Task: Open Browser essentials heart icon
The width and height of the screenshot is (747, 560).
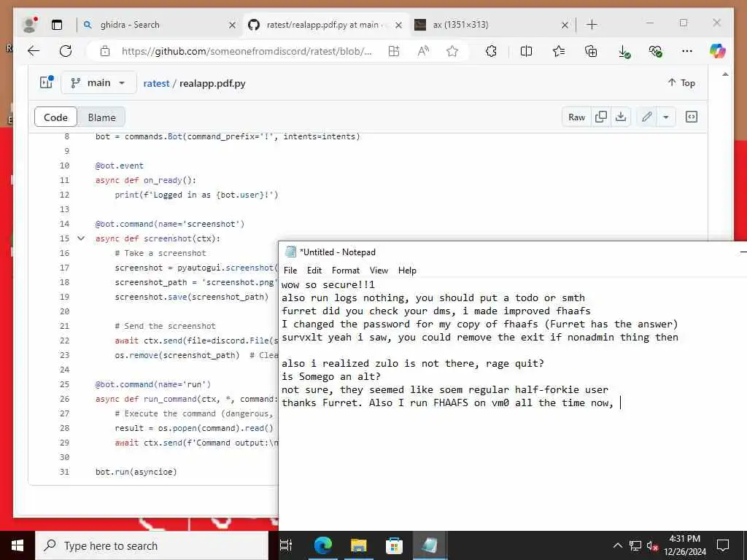Action: [x=656, y=51]
